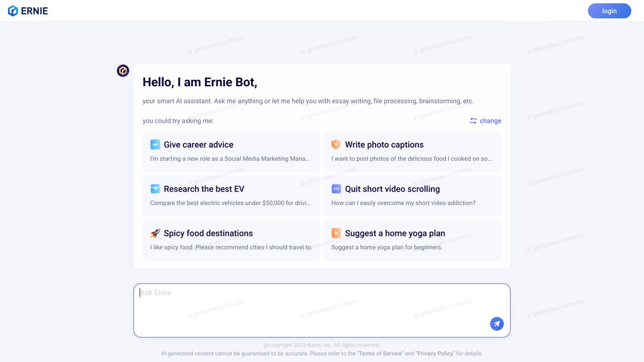Click the Ernie Bot avatar icon

[123, 70]
